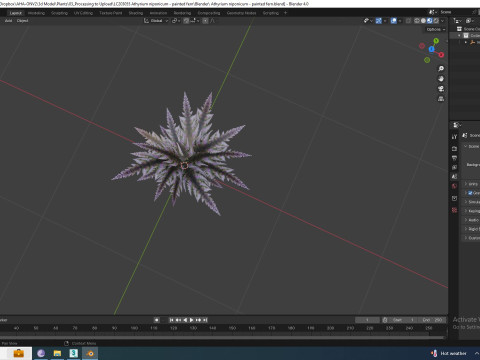
Task: Open the briefcase app in taskbar
Action: [x=18, y=353]
